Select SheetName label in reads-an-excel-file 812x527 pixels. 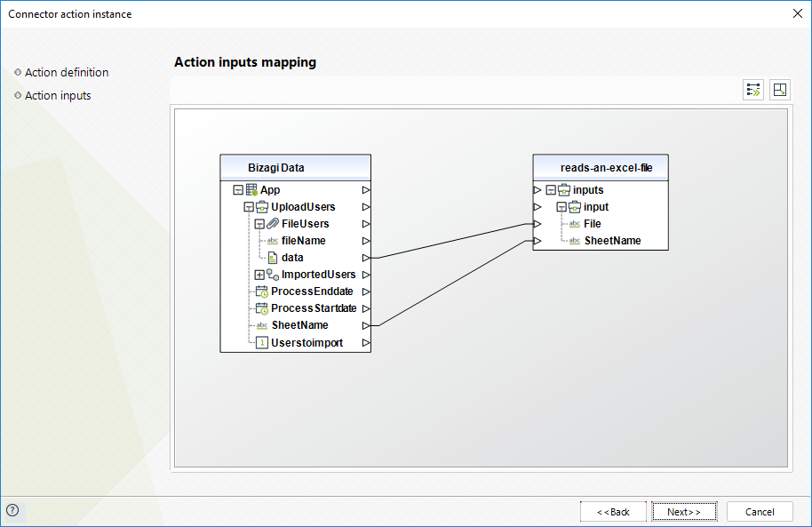coord(613,241)
